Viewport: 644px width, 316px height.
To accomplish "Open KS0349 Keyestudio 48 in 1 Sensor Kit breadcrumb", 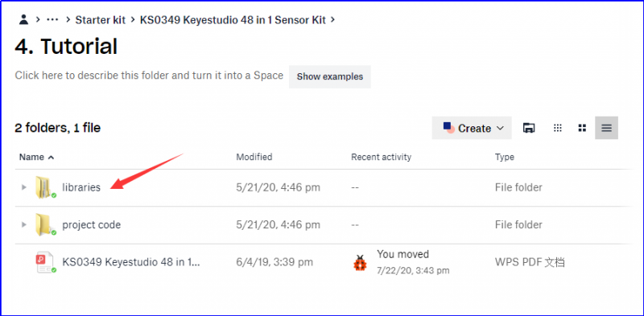I will point(233,19).
